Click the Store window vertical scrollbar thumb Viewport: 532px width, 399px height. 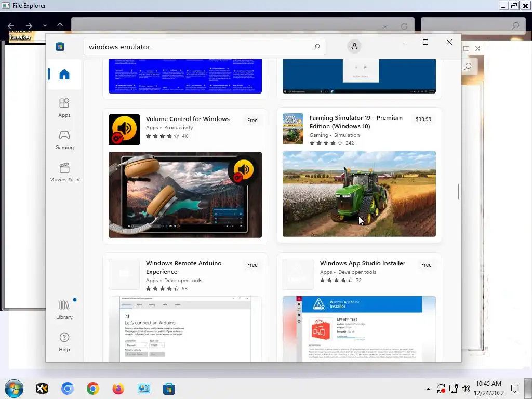pos(458,192)
